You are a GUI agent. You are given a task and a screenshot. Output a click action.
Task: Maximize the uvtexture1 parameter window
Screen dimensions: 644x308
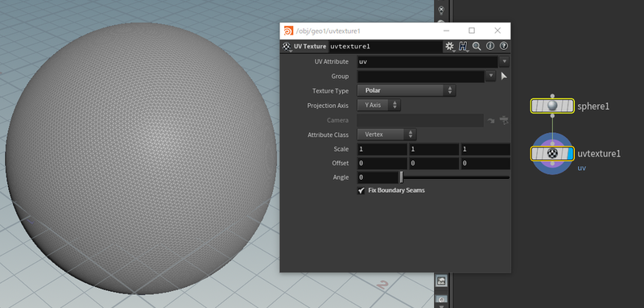tap(472, 31)
